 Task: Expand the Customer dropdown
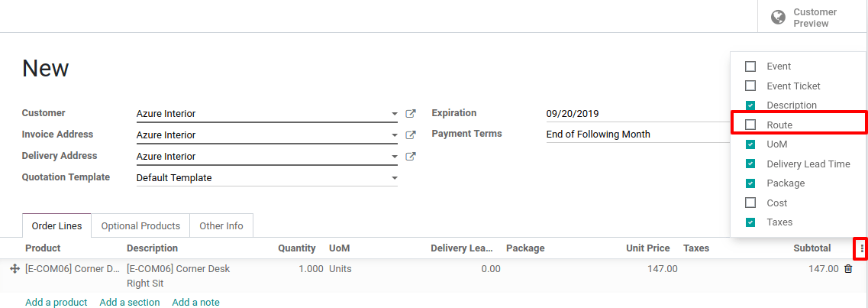[394, 114]
